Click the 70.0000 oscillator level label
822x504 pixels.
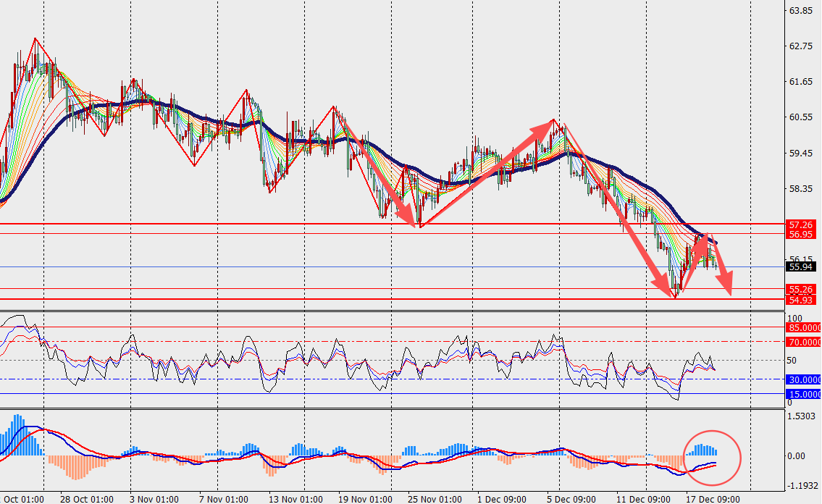(803, 341)
